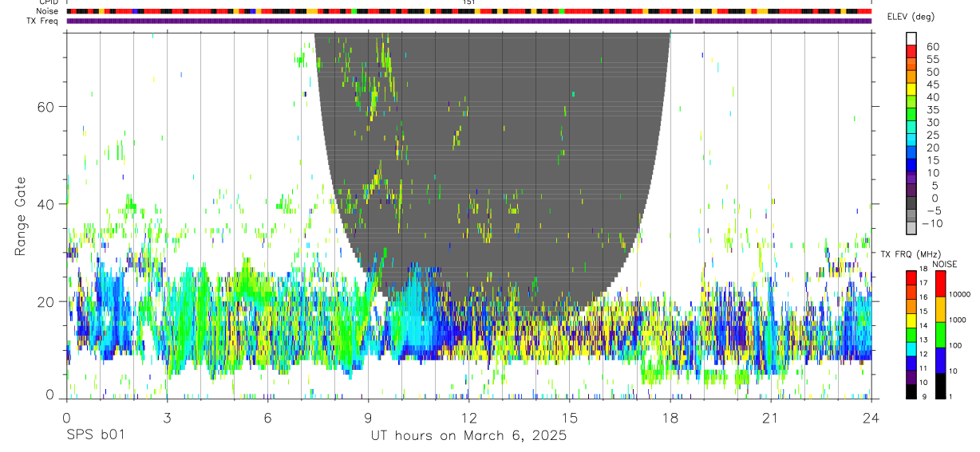The height and width of the screenshot is (452, 980).
Task: Click the 'ELEV (deg)' colorbar title
Action: click(911, 17)
